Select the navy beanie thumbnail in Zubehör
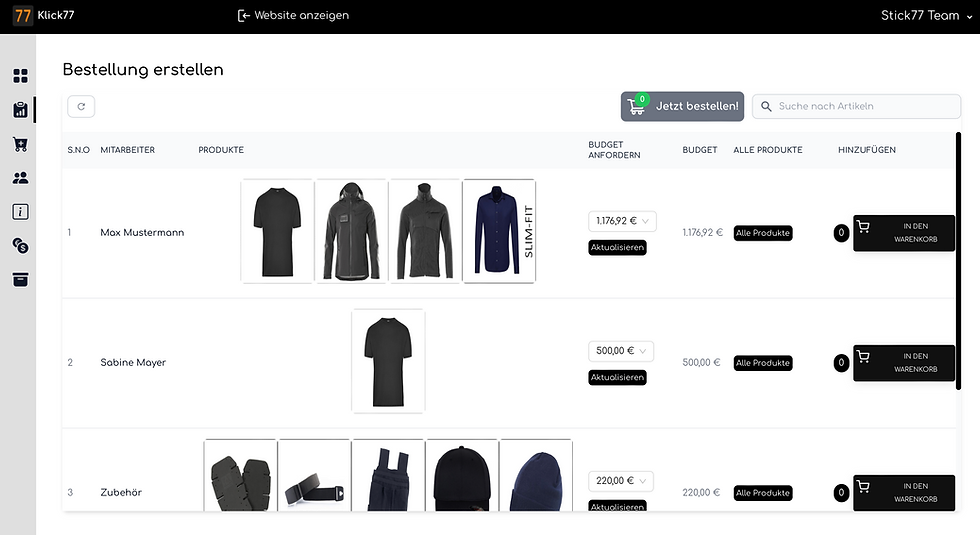 (x=536, y=475)
